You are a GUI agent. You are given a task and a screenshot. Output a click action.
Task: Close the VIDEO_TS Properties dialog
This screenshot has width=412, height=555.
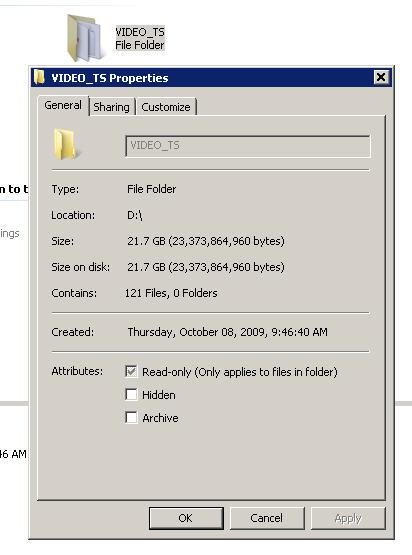coord(381,77)
